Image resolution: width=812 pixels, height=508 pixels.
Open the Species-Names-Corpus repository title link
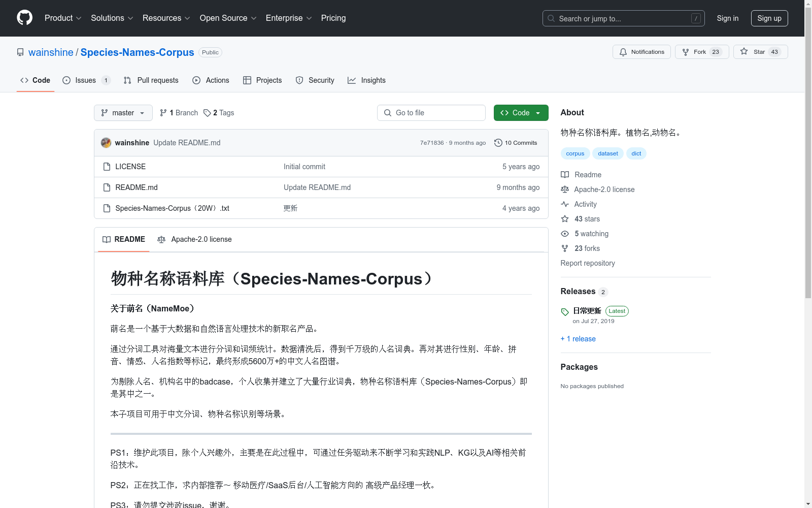[137, 52]
